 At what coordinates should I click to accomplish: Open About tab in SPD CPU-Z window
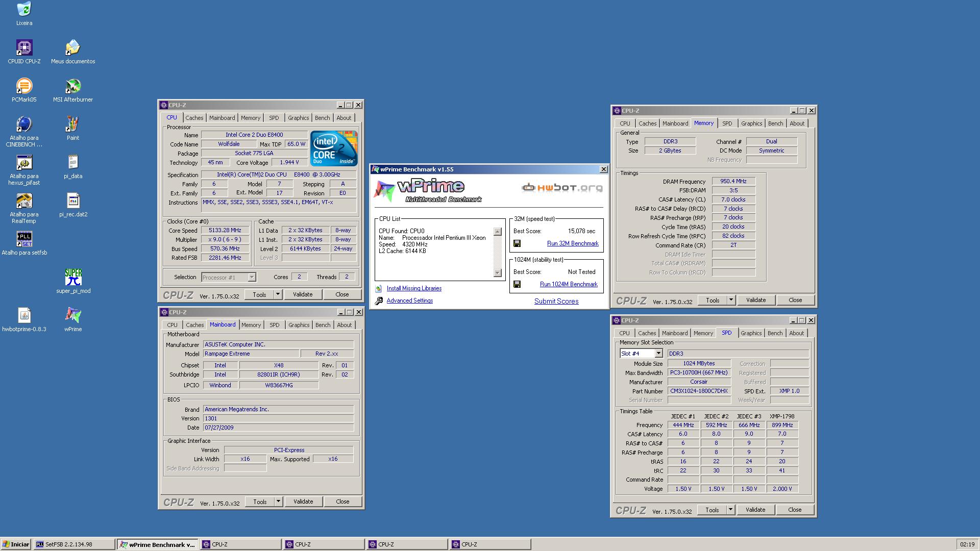[796, 333]
